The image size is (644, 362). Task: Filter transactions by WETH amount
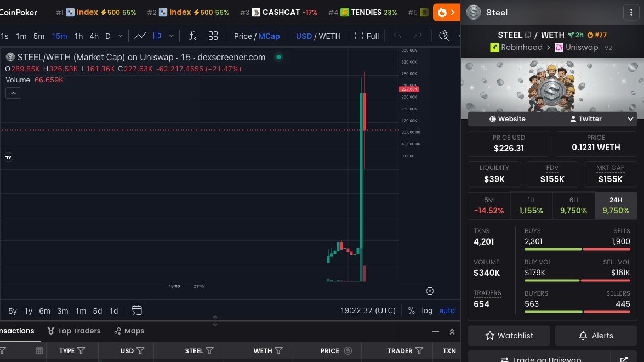click(x=279, y=350)
